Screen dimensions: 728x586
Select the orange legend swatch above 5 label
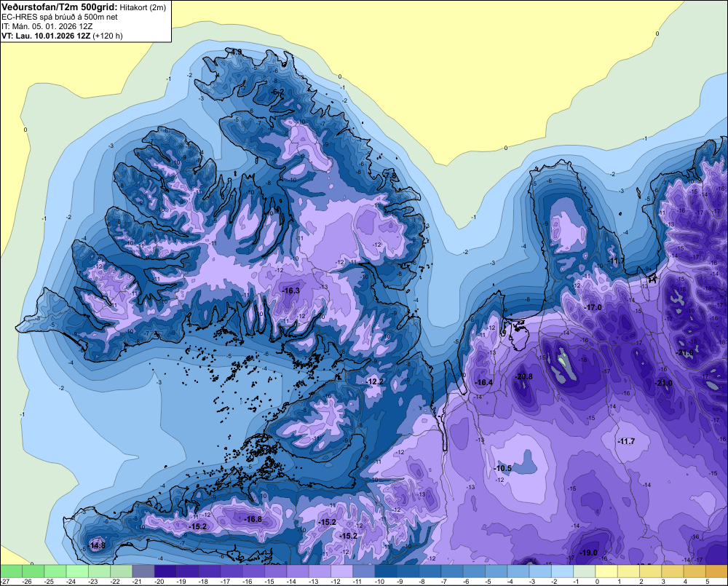(x=716, y=571)
